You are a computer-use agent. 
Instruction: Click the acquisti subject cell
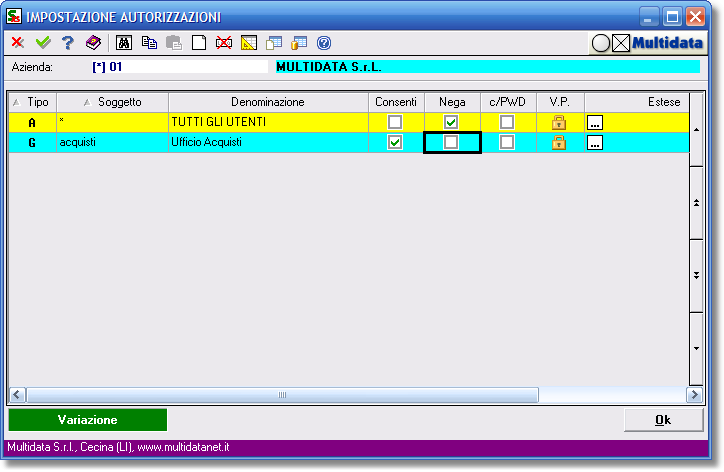click(113, 142)
